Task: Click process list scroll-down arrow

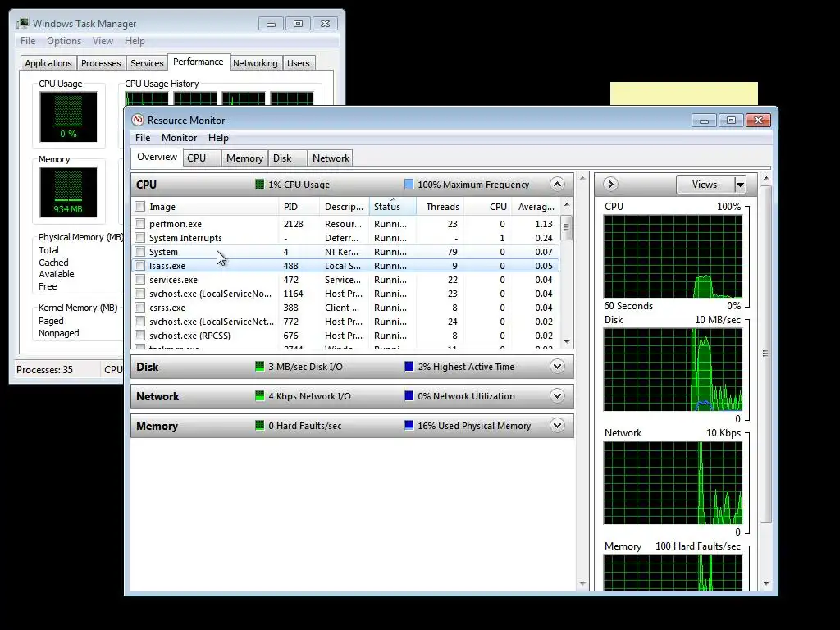Action: tap(567, 342)
